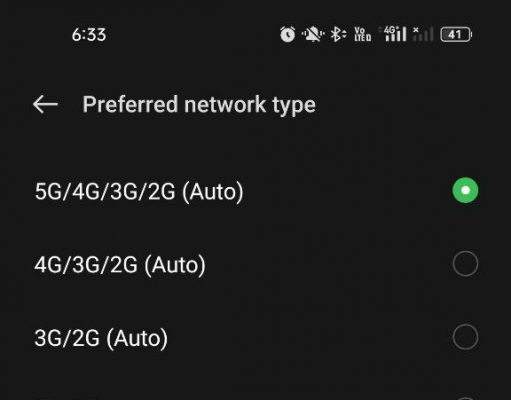Image resolution: width=511 pixels, height=400 pixels.
Task: Tap the second SIM no-signal icon
Action: pos(423,34)
